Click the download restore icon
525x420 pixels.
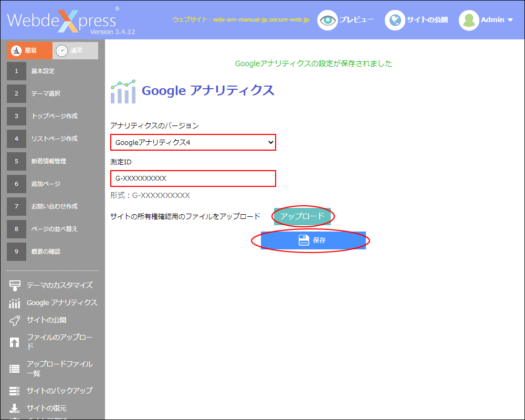(14, 408)
